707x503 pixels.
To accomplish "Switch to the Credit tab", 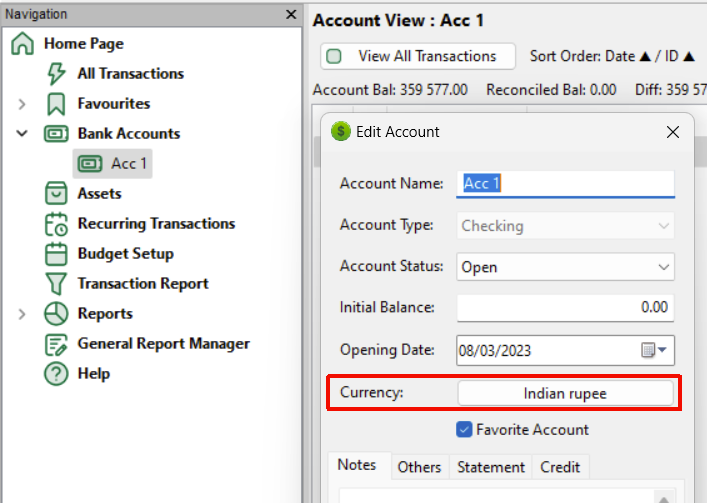I will [x=560, y=467].
